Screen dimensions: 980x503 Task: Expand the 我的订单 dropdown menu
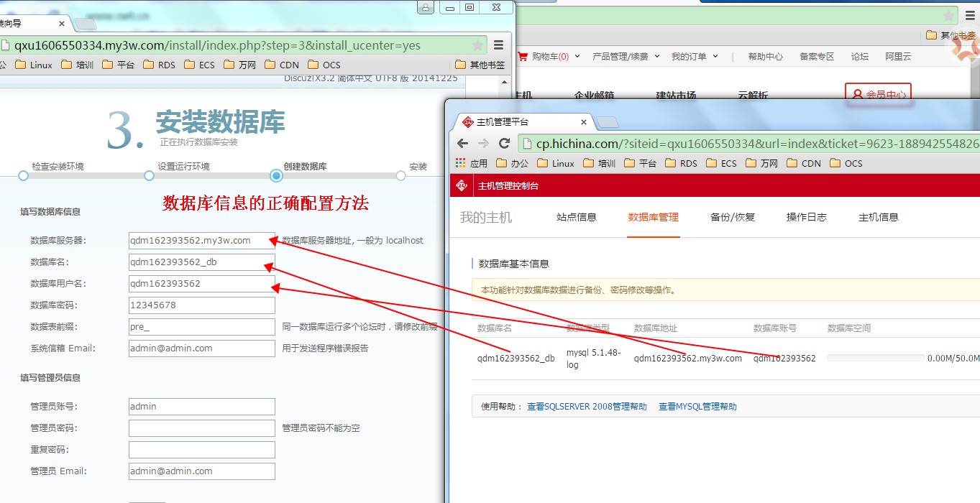(x=695, y=56)
